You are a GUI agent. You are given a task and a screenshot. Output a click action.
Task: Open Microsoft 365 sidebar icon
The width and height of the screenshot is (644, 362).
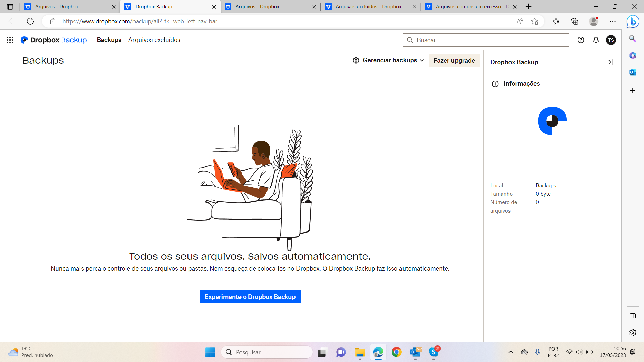[x=632, y=55]
